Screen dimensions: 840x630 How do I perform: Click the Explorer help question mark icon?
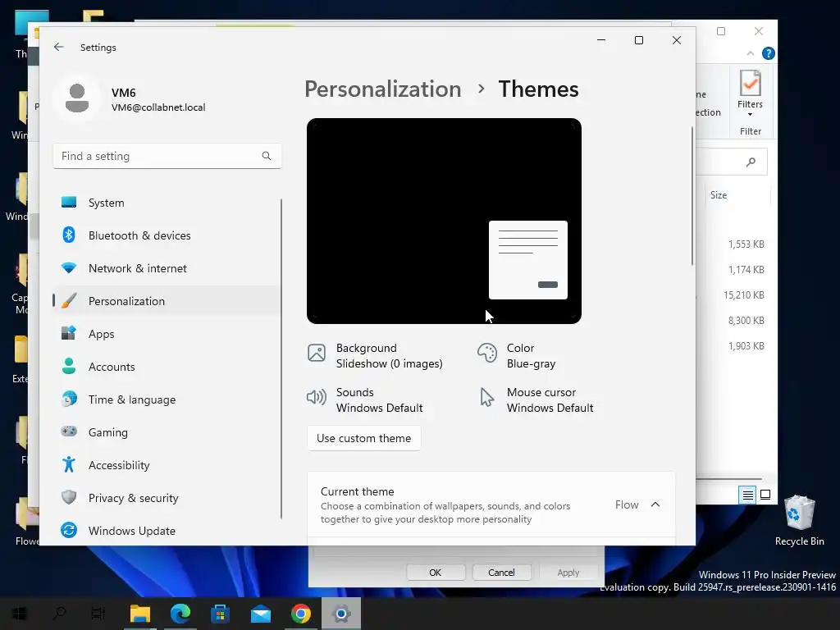pos(768,53)
